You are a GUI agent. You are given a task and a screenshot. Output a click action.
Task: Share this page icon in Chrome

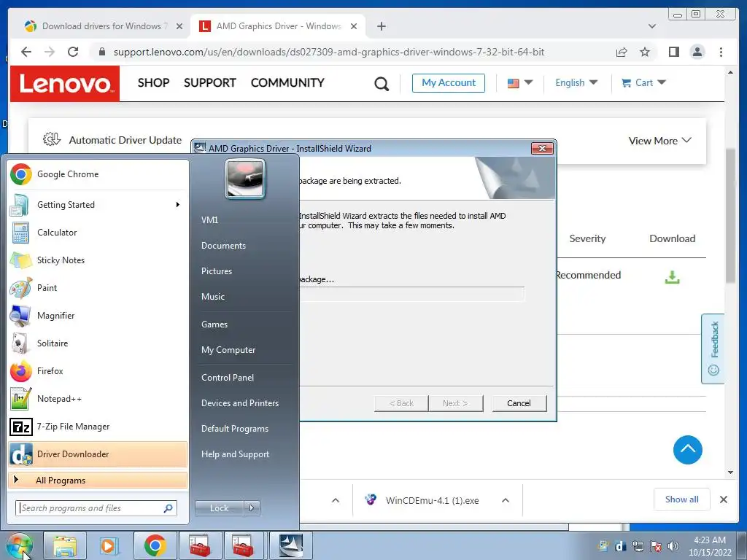(x=622, y=52)
